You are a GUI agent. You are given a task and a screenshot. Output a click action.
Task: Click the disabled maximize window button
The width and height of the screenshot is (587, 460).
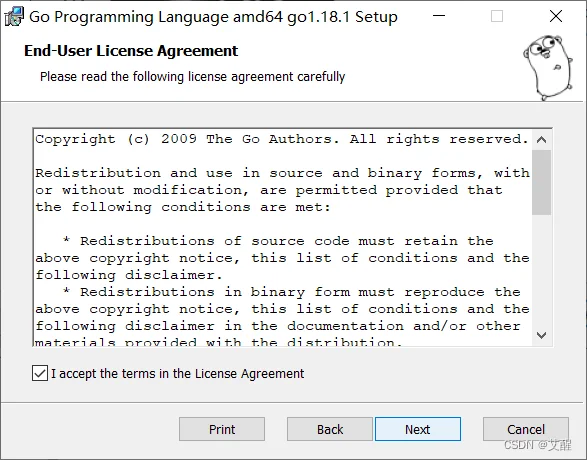[497, 16]
